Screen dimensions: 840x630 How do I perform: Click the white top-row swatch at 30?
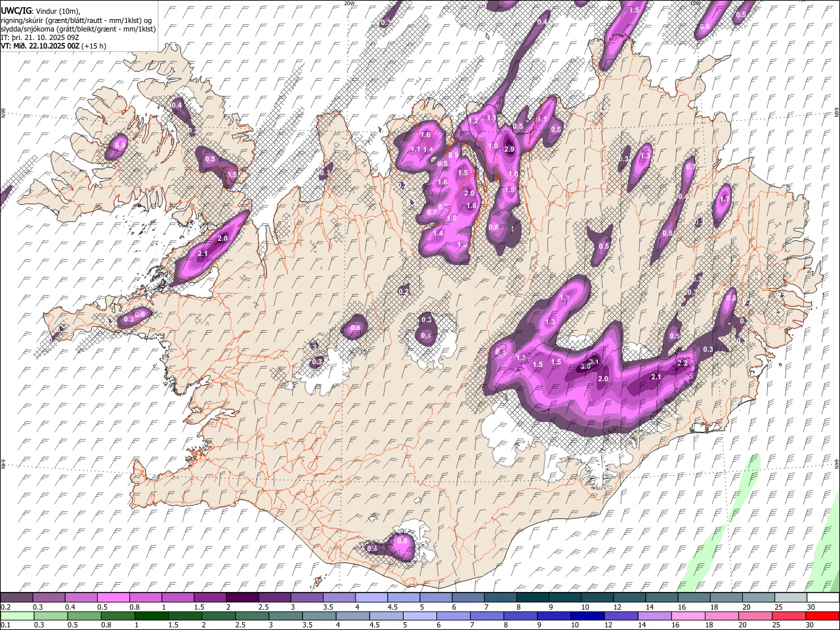tap(823, 598)
